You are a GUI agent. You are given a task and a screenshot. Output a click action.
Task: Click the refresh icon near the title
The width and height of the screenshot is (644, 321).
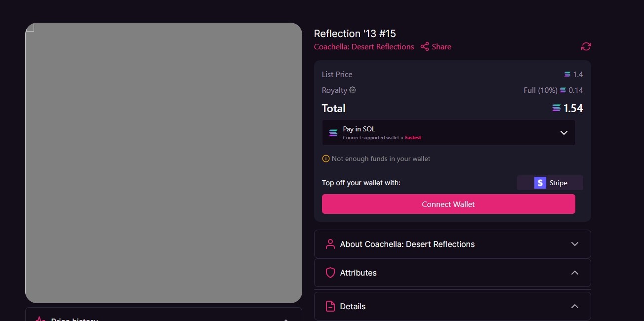pos(586,46)
